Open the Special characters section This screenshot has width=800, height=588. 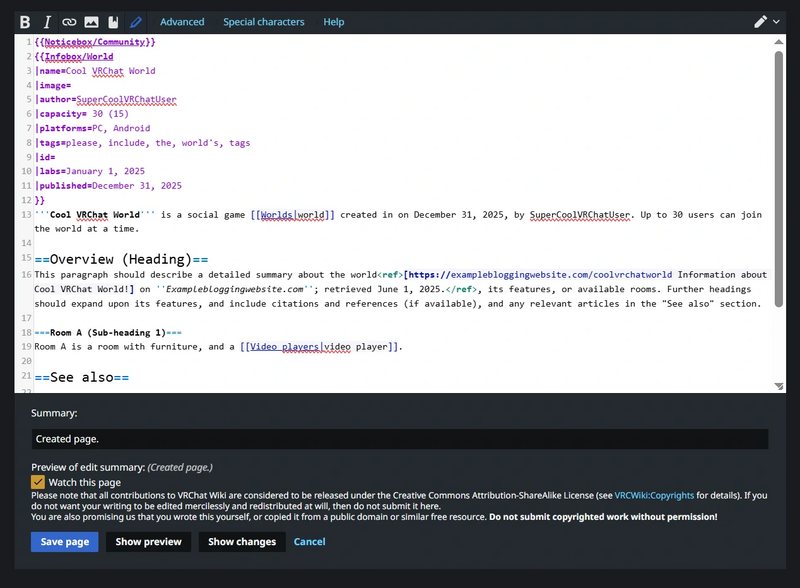[263, 22]
